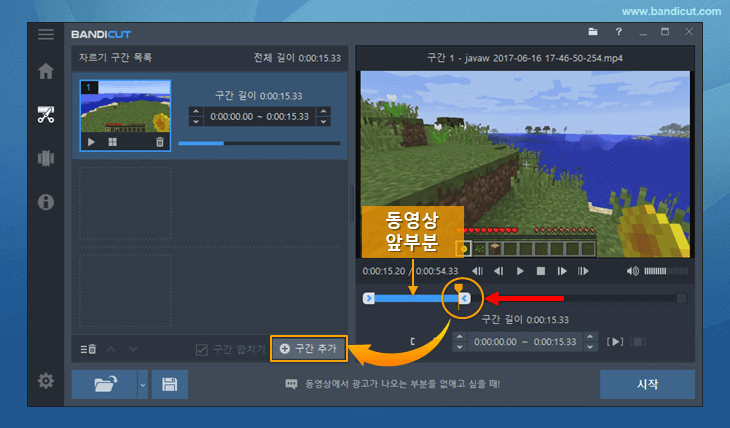Open the information page from the sidebar
Image resolution: width=730 pixels, height=428 pixels.
(x=46, y=202)
